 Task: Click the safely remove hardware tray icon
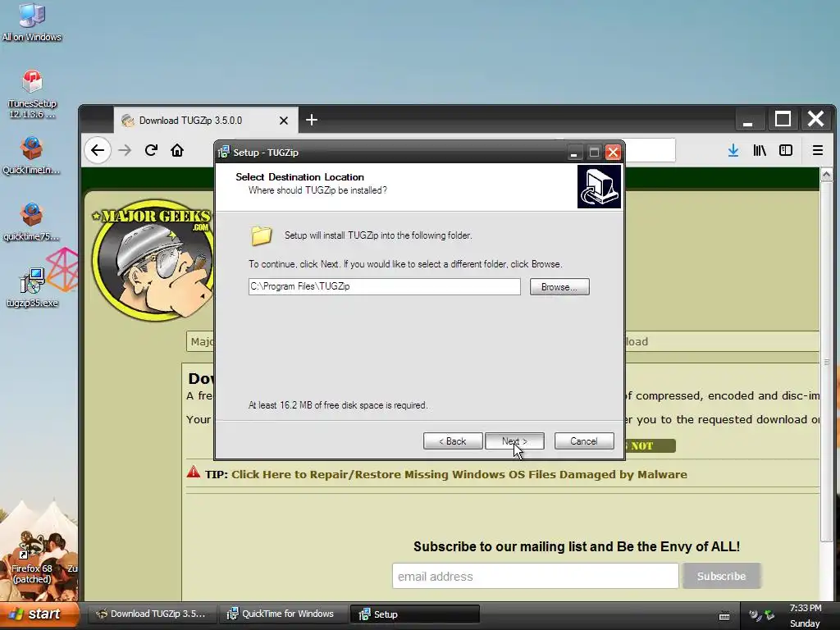(769, 615)
